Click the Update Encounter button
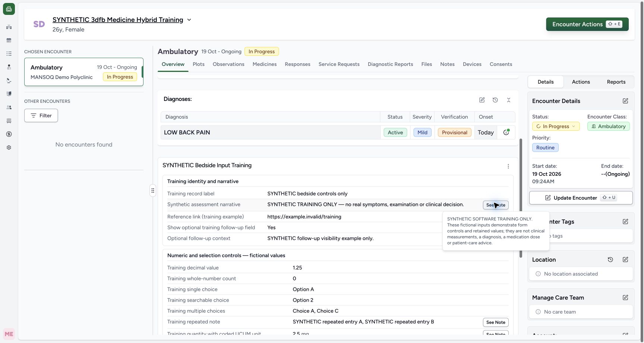Screen dimensions: 644x343 point(581,198)
